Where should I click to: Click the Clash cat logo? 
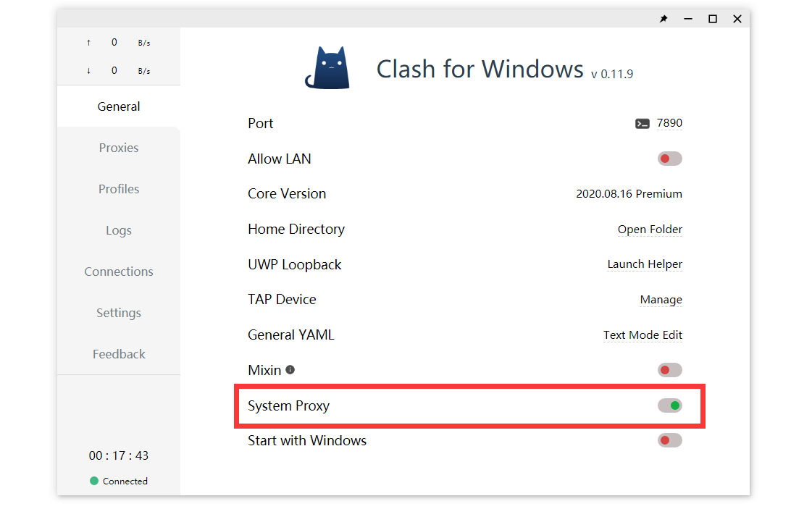click(328, 66)
